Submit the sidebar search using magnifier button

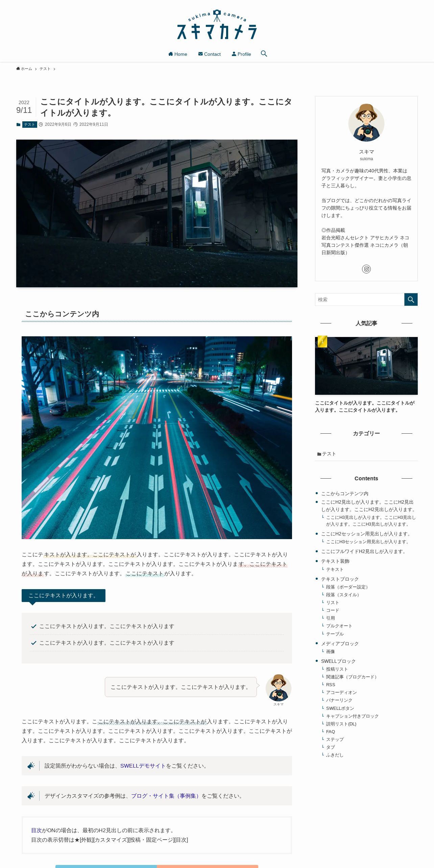tap(411, 299)
